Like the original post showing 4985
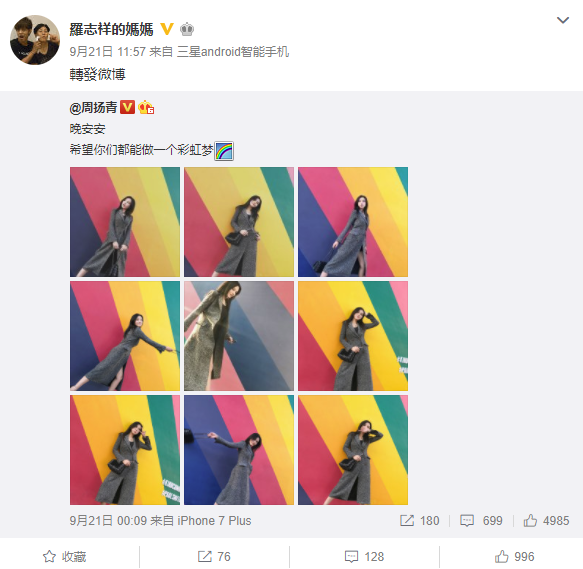Viewport: 583px width, 569px height. [x=546, y=521]
